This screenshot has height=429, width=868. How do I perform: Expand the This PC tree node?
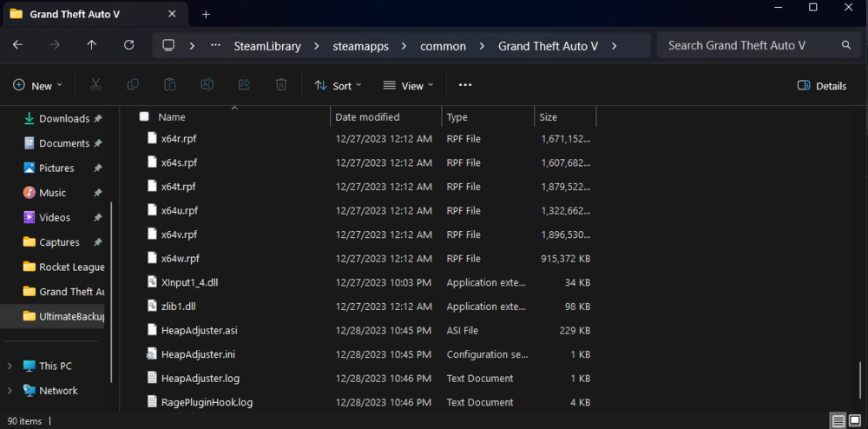[x=10, y=366]
